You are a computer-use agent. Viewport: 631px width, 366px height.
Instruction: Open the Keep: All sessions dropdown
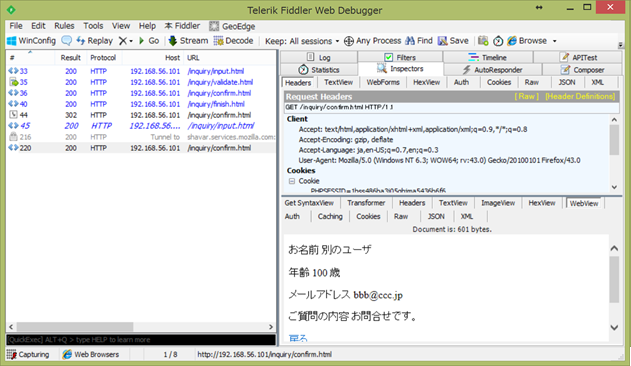click(302, 41)
